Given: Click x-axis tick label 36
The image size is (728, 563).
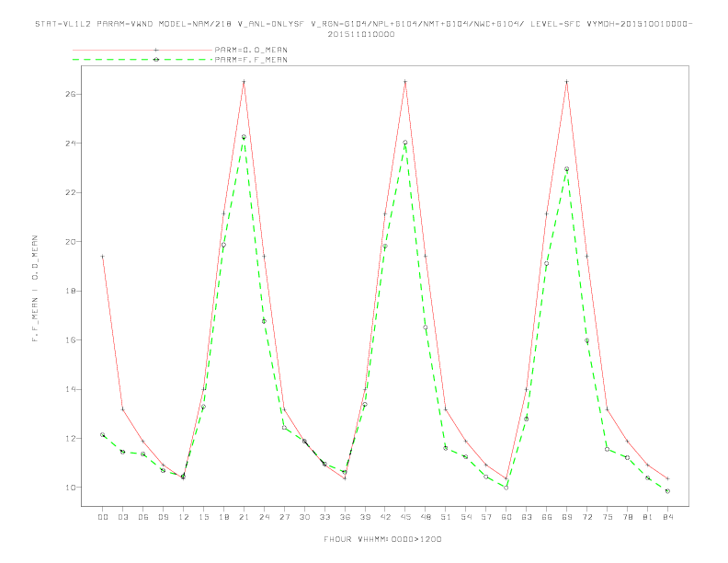Looking at the screenshot, I should coord(345,517).
